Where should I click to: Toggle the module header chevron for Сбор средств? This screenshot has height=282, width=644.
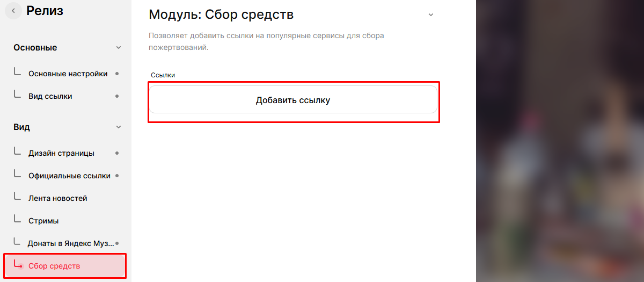tap(430, 15)
